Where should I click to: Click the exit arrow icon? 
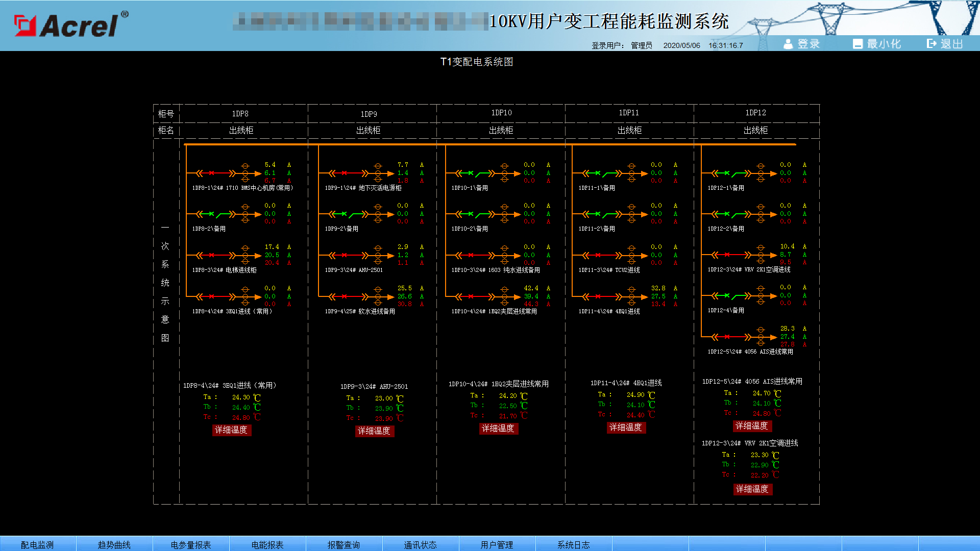932,44
